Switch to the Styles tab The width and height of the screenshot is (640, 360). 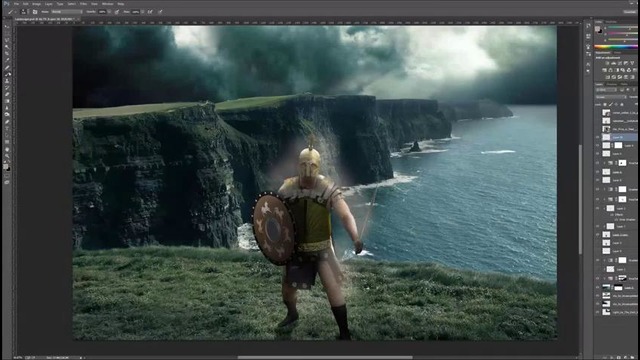(x=618, y=52)
